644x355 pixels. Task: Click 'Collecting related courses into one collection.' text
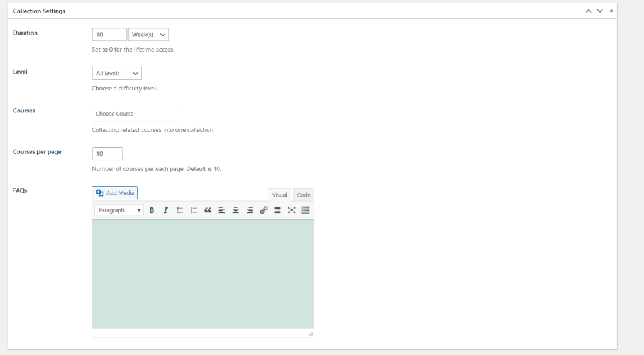point(153,129)
